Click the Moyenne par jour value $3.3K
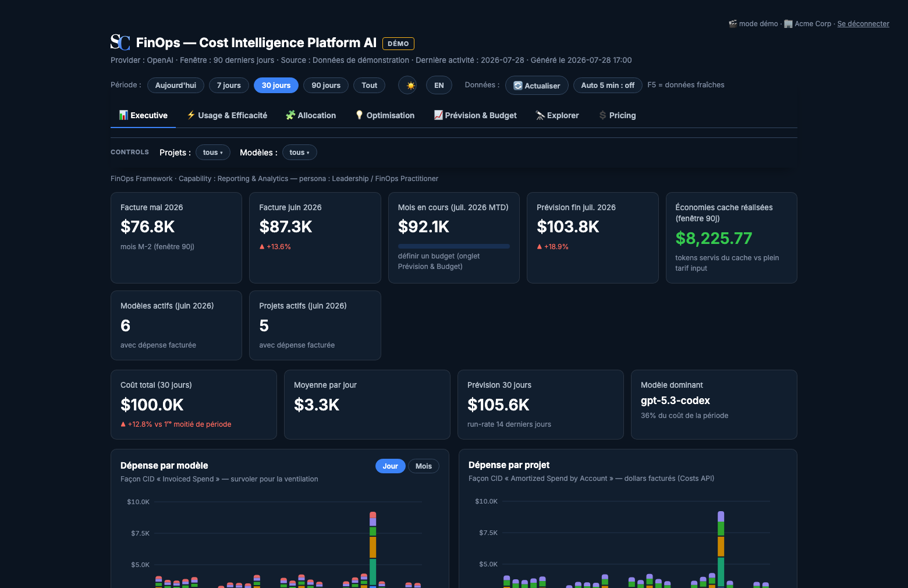 (317, 405)
